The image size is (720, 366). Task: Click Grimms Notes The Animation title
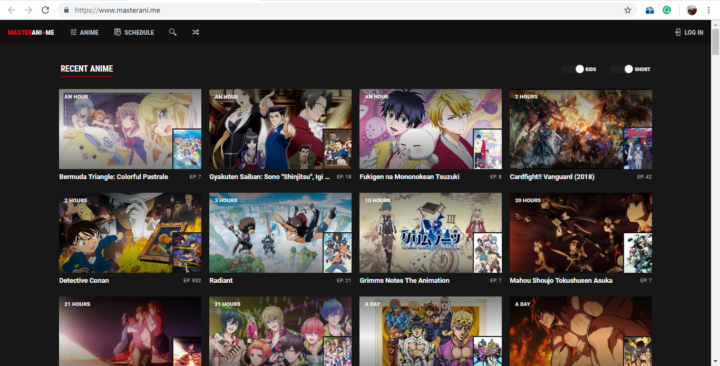coord(404,281)
